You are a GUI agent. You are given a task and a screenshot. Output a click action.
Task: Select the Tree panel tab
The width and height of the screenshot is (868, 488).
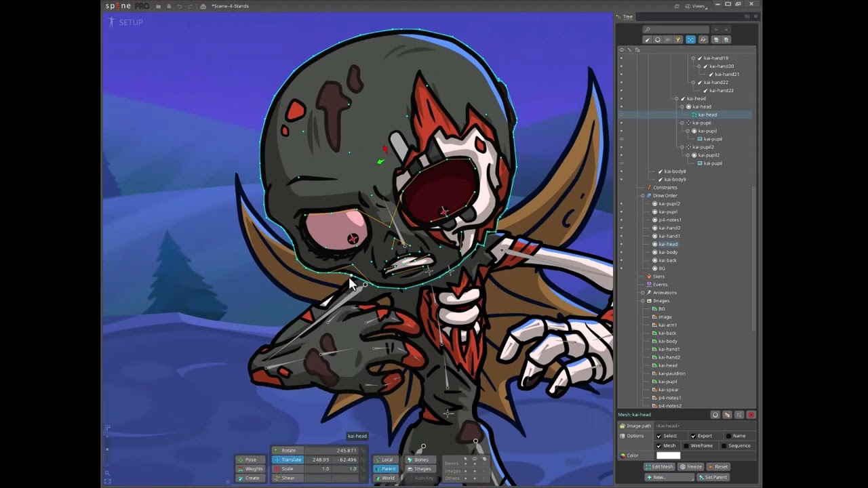click(625, 16)
